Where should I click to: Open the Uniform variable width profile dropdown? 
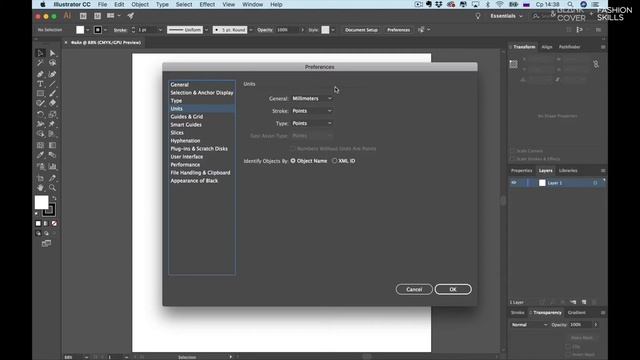[x=206, y=30]
